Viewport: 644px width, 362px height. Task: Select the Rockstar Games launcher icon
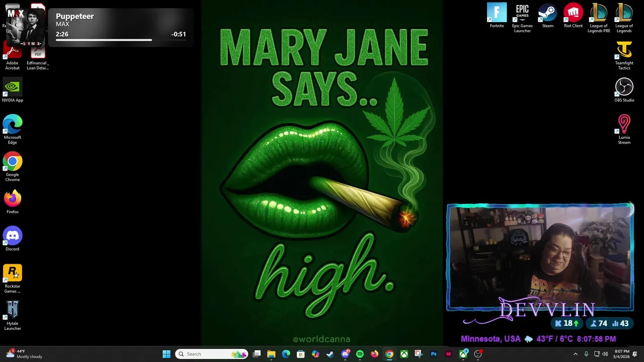pyautogui.click(x=12, y=278)
